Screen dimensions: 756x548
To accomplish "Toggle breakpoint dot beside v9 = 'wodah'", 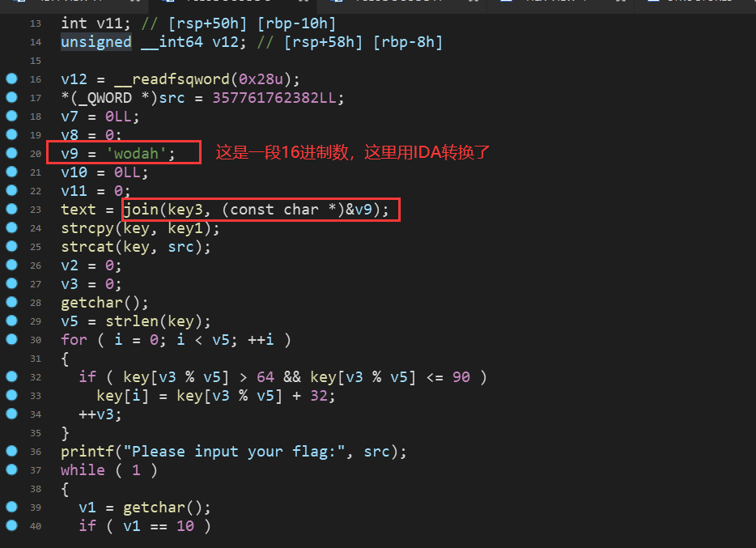I will click(x=11, y=153).
